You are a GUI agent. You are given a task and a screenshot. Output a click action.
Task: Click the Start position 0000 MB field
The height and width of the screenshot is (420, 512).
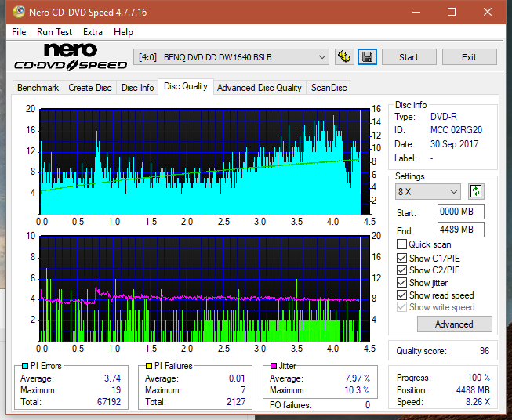click(x=460, y=212)
